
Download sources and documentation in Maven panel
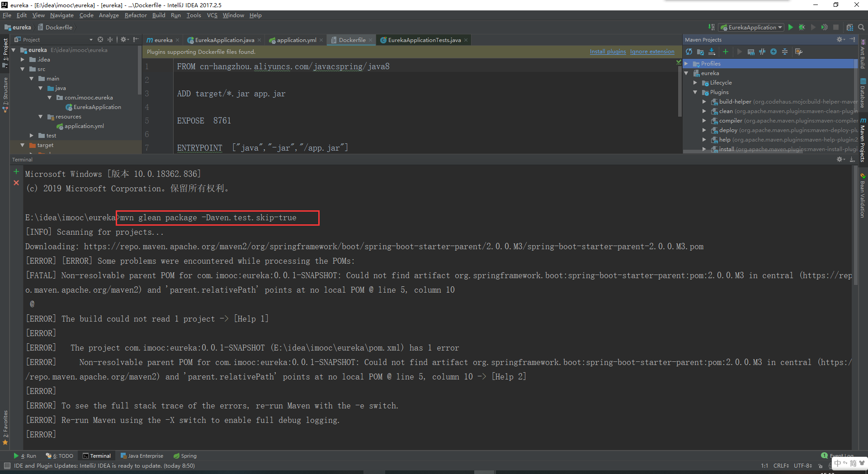(x=712, y=52)
